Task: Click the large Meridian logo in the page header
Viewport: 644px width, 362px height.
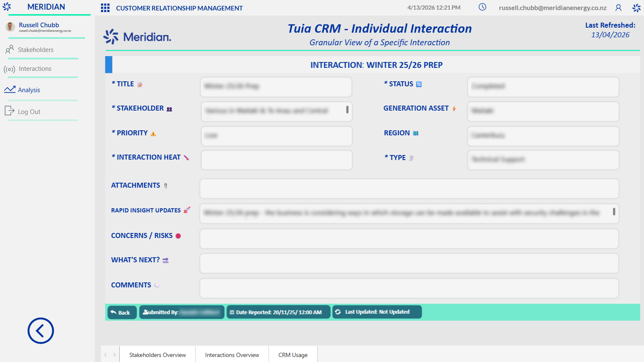Action: [137, 37]
